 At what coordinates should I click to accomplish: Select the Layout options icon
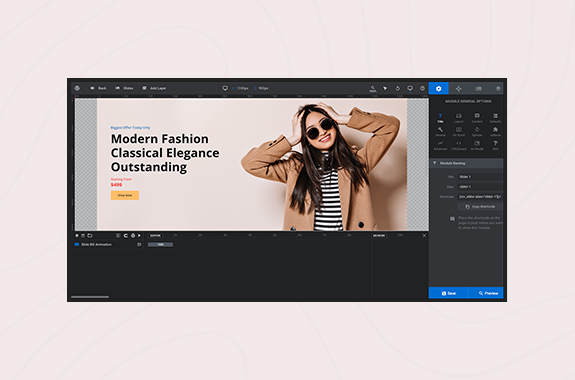click(x=458, y=118)
